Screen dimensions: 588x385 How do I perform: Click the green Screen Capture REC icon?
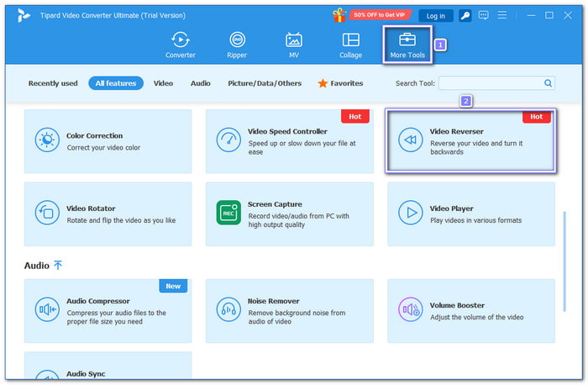[228, 213]
